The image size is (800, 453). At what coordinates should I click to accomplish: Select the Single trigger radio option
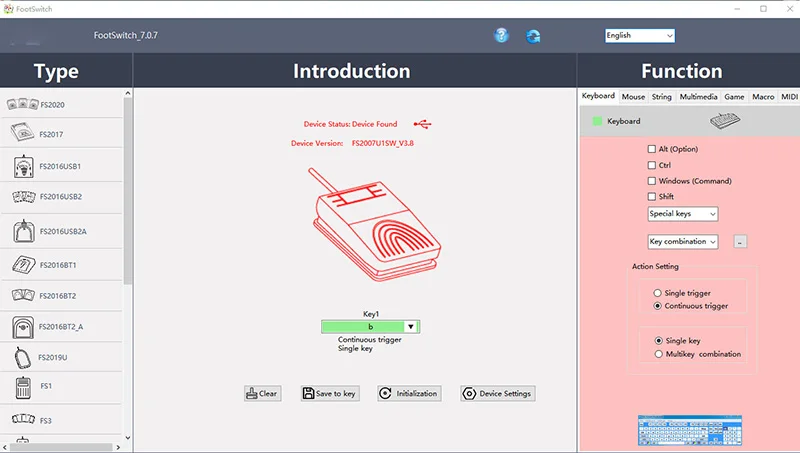[657, 293]
